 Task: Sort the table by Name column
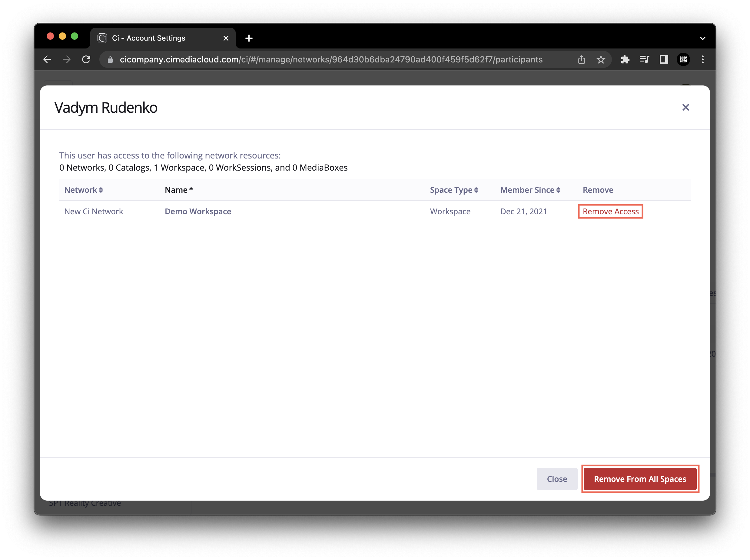pyautogui.click(x=179, y=190)
